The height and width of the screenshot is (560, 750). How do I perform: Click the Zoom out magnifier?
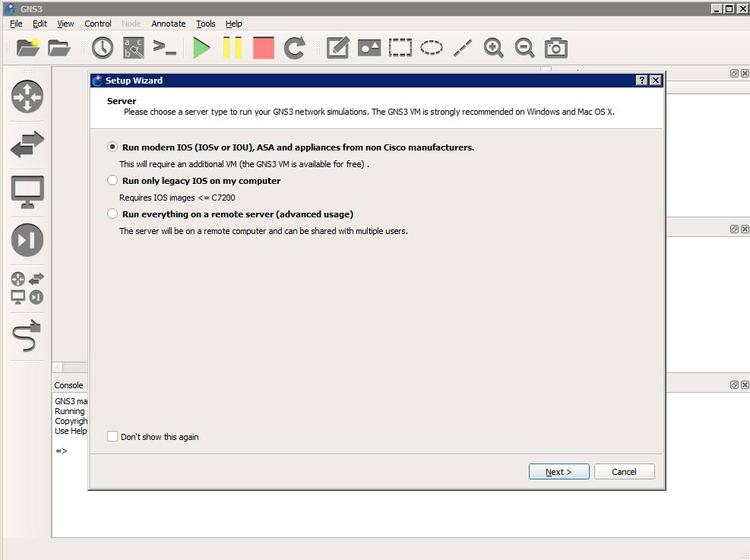525,48
